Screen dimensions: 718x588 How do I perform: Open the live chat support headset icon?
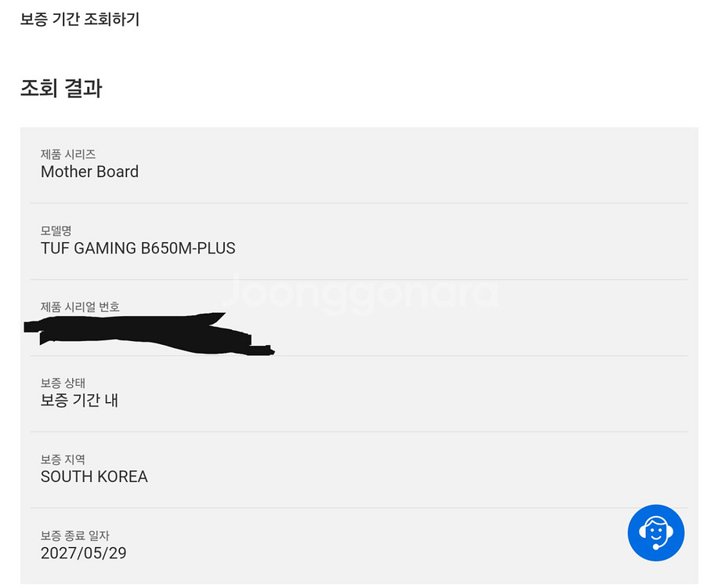[655, 533]
